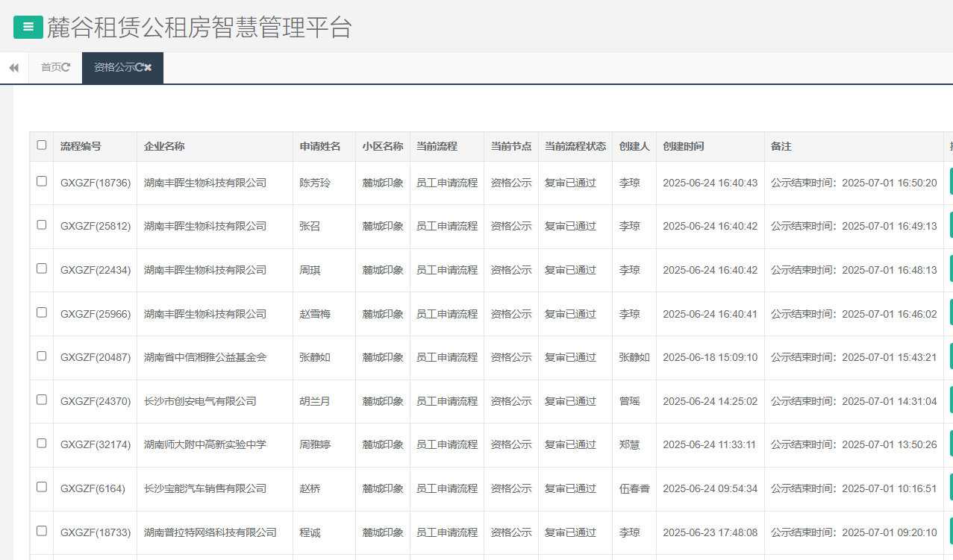Check the checkbox in 张静如's row
Screen dimensions: 953x560
(41, 357)
